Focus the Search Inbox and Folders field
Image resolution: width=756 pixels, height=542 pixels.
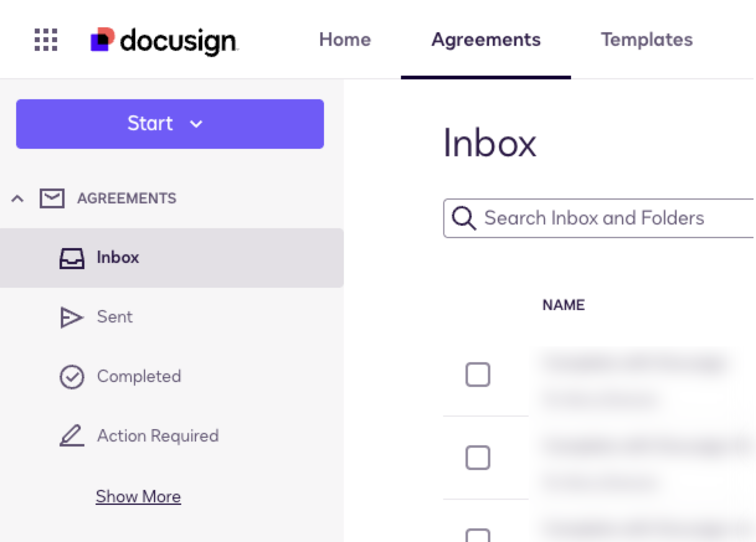click(x=608, y=218)
